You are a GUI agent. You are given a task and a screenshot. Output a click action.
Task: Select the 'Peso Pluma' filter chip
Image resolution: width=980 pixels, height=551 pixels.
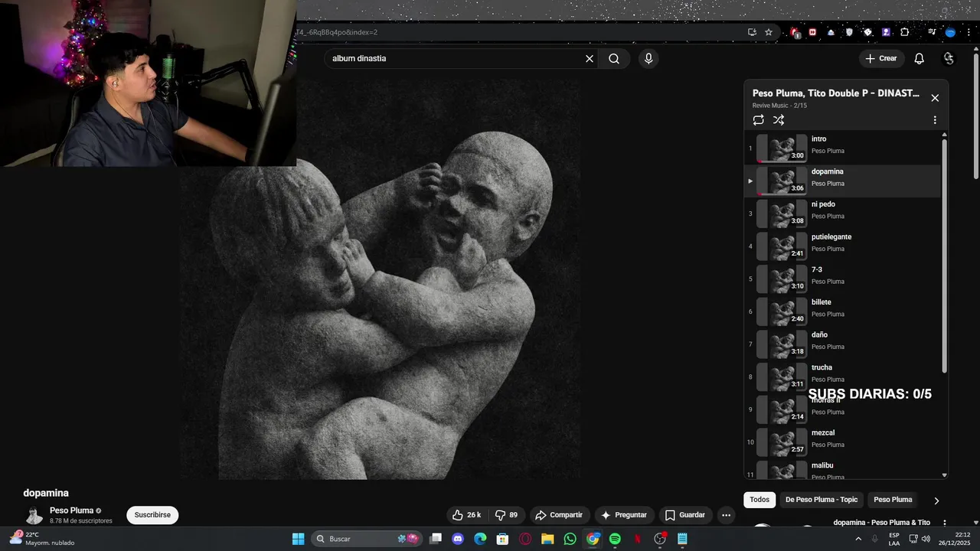tap(893, 500)
